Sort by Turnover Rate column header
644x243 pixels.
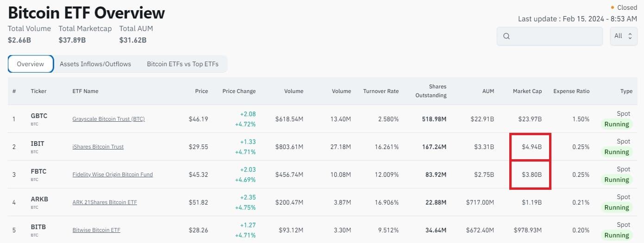[x=381, y=91]
